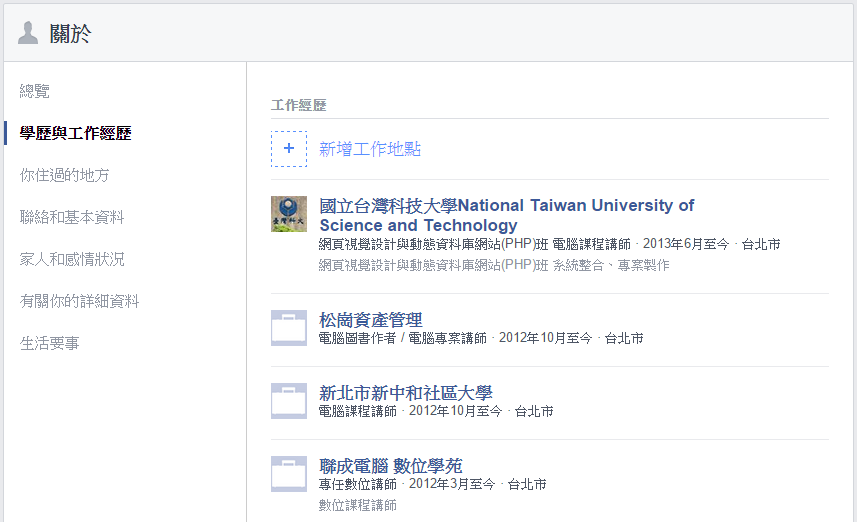Screen dimensions: 857x522
Task: Open 國立台灣科技大學 National Taiwan University link
Action: pyautogui.click(x=507, y=215)
